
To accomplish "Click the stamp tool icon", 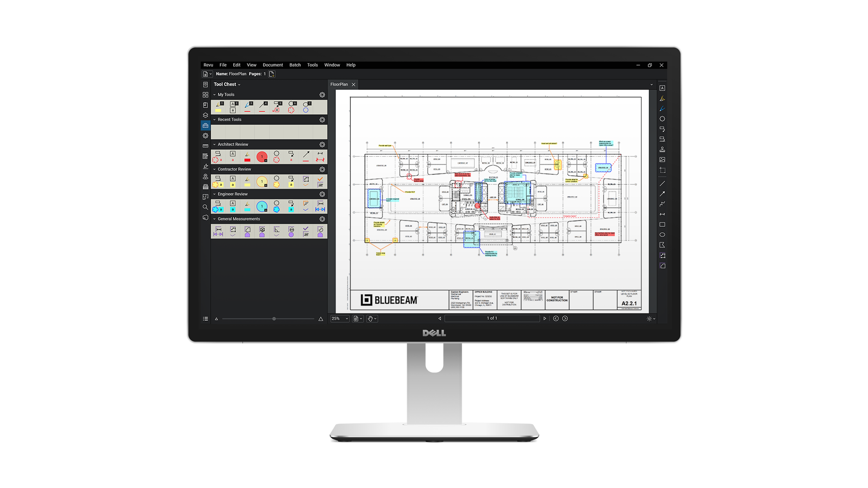I will point(663,149).
